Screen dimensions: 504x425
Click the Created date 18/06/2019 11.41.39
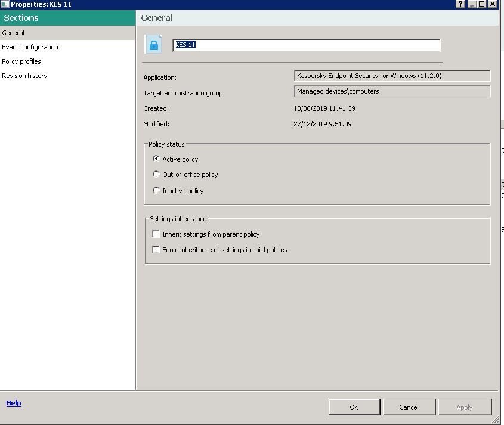[324, 108]
